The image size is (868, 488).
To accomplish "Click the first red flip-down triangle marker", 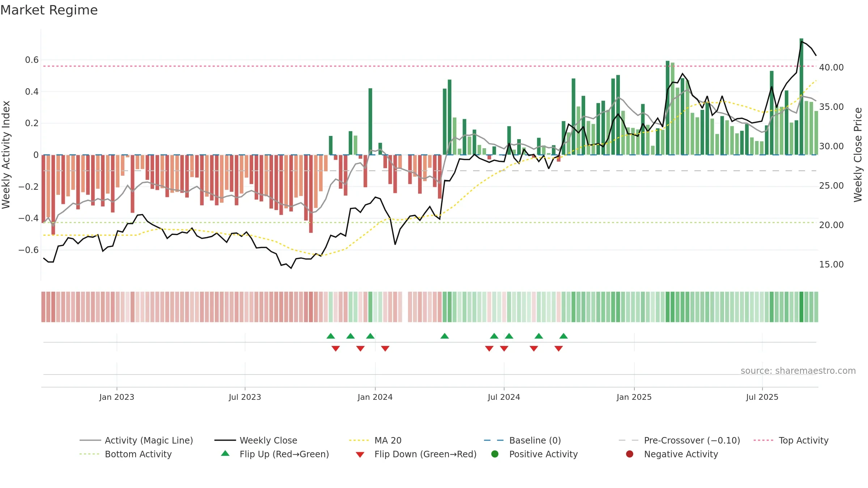I will 336,348.
